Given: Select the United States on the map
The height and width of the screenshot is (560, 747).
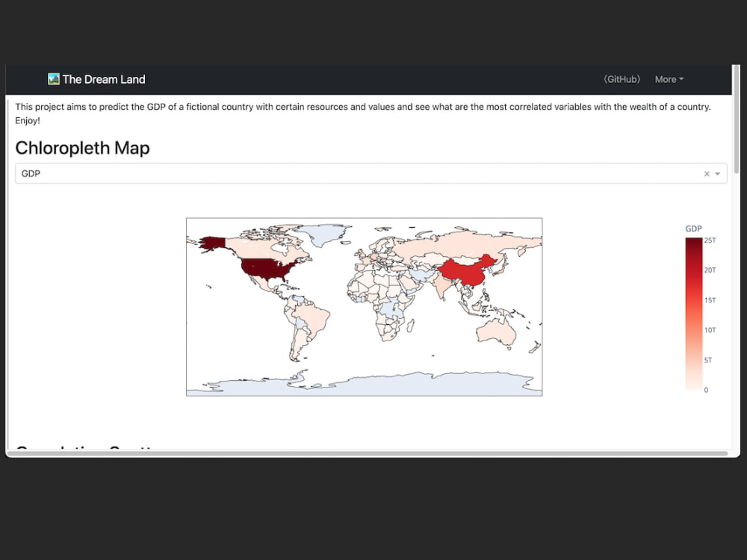Looking at the screenshot, I should [x=267, y=269].
